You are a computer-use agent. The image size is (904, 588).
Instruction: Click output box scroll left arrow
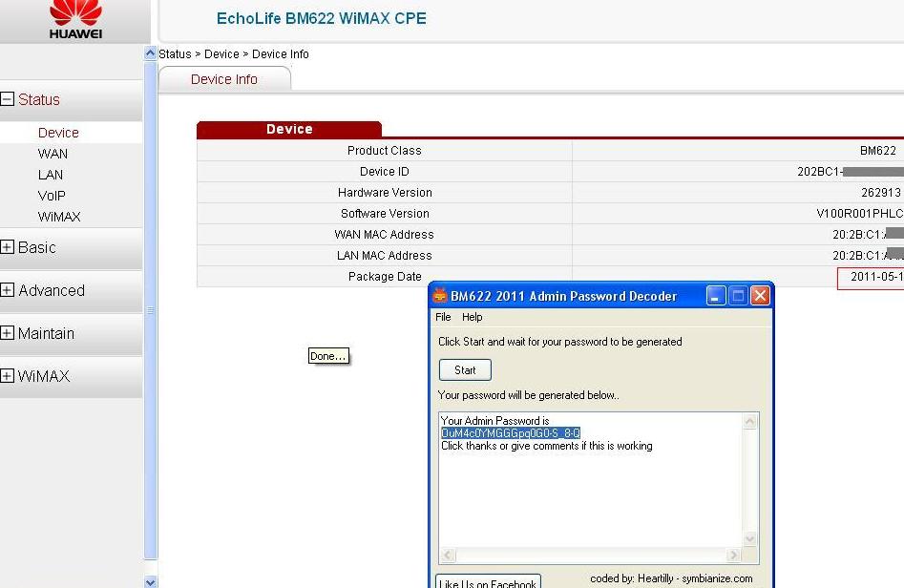pyautogui.click(x=448, y=556)
